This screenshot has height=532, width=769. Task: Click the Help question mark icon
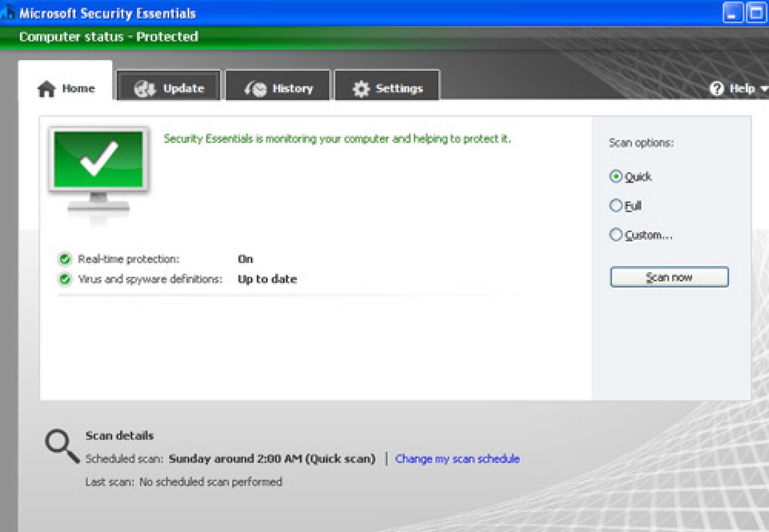coord(716,89)
